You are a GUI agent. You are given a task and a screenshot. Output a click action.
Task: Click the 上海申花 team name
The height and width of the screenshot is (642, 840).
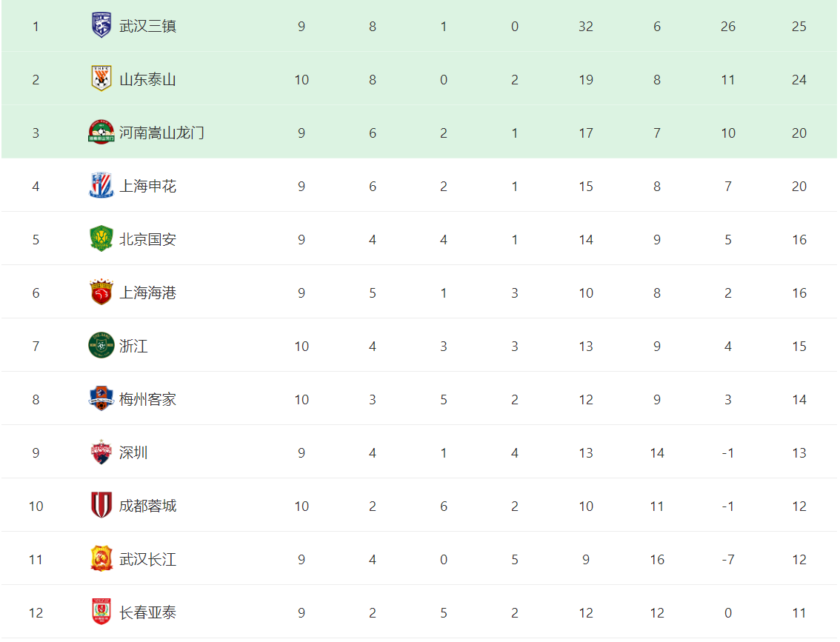tap(147, 187)
